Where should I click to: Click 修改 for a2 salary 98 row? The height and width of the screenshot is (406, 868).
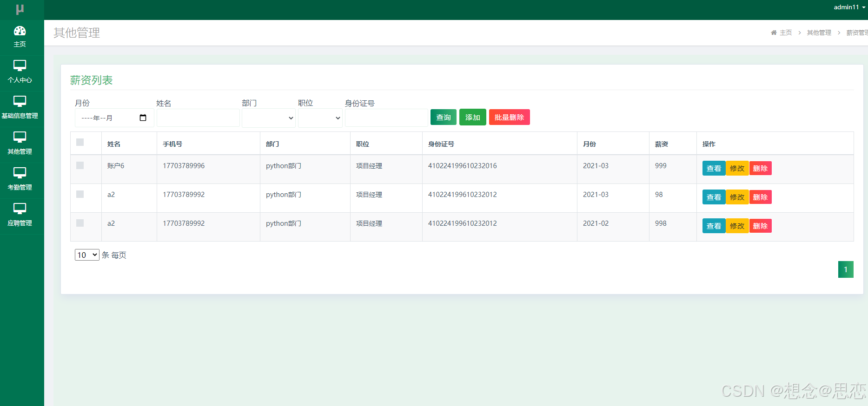click(x=737, y=197)
